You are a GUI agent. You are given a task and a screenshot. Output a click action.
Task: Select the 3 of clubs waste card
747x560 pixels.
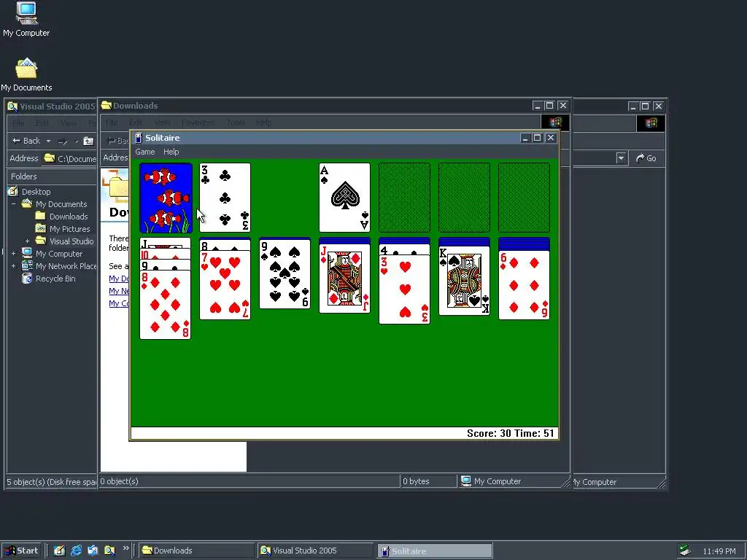[x=225, y=198]
